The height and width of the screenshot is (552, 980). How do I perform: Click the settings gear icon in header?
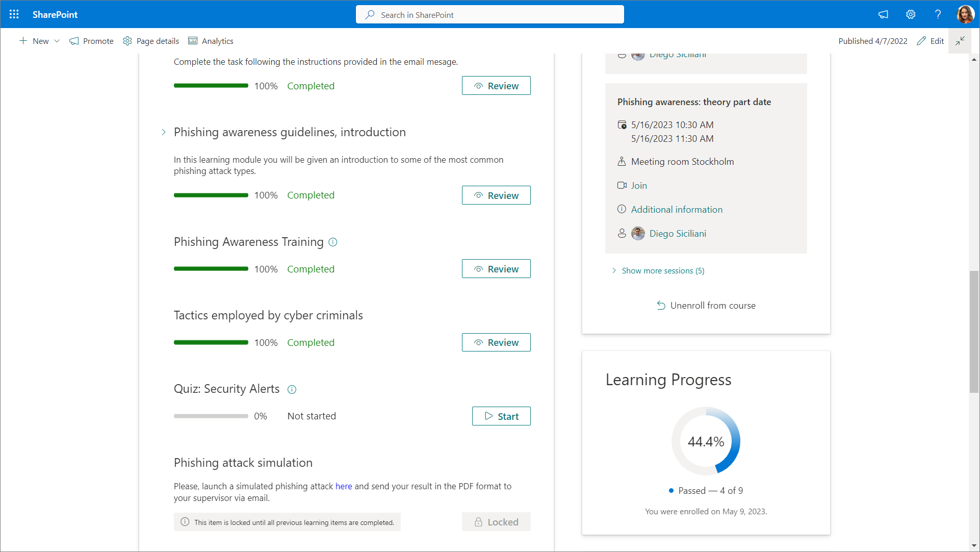(x=910, y=14)
